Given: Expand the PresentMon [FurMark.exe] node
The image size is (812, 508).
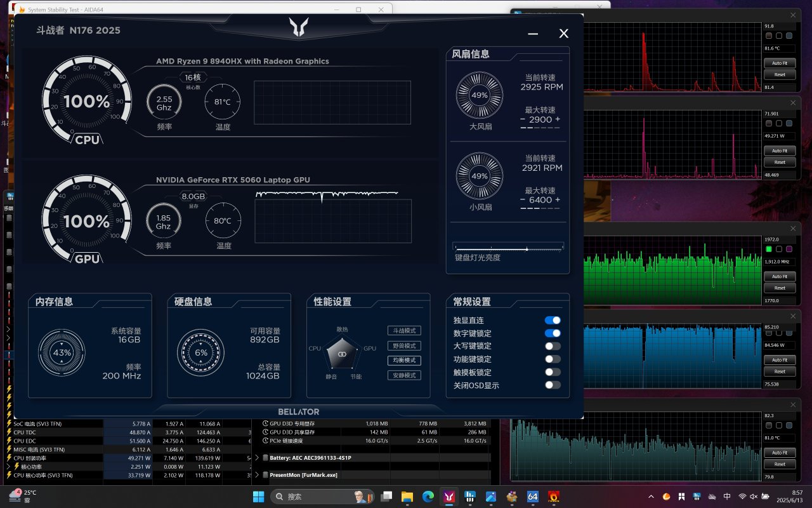Looking at the screenshot, I should pos(257,474).
